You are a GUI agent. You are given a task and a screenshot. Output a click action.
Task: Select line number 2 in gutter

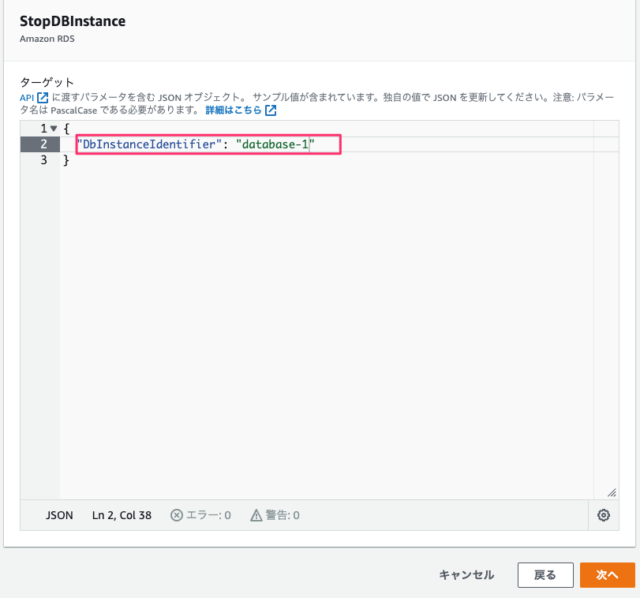(44, 144)
